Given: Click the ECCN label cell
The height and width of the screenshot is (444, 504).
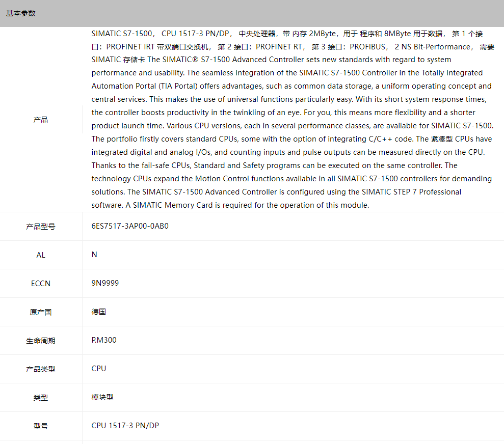Looking at the screenshot, I should point(41,284).
